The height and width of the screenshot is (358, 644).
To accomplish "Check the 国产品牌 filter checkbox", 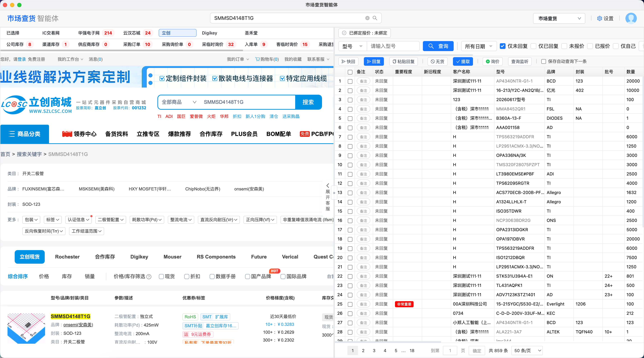I will click(x=248, y=277).
